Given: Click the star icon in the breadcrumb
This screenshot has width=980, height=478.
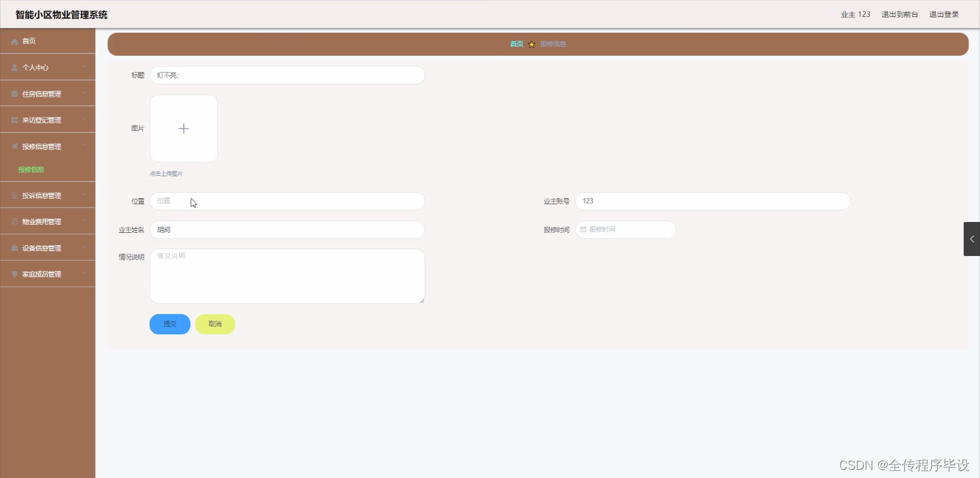Looking at the screenshot, I should pyautogui.click(x=532, y=44).
